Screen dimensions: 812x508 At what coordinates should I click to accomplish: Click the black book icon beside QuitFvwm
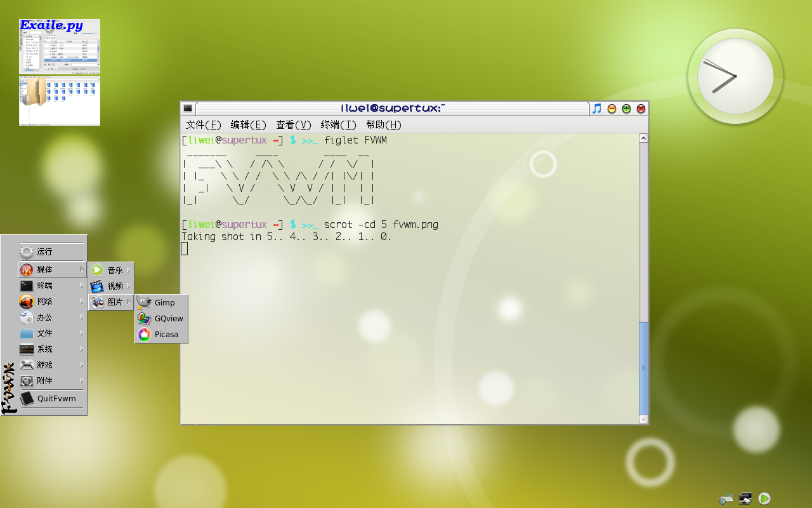click(x=27, y=399)
